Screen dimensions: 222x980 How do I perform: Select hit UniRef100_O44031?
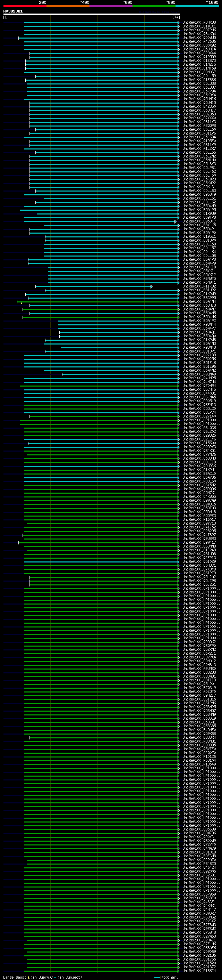[199, 394]
